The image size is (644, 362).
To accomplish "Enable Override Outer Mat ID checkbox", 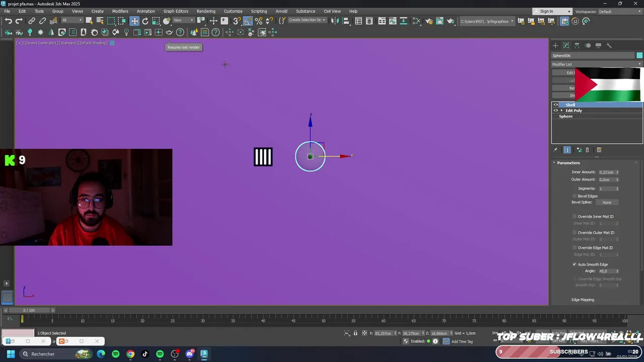I will tap(575, 233).
